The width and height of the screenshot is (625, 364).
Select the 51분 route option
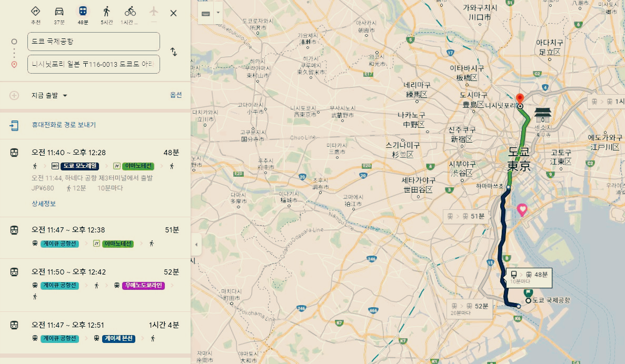(95, 237)
